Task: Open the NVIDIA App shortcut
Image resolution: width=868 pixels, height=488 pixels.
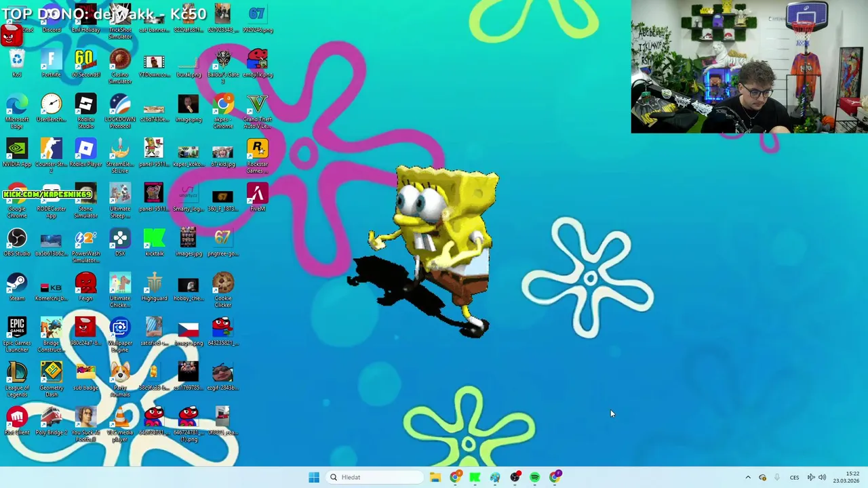Action: point(17,153)
